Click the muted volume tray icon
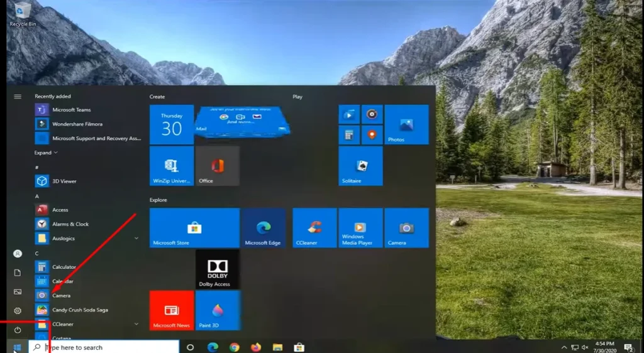This screenshot has height=353, width=644. tap(586, 347)
